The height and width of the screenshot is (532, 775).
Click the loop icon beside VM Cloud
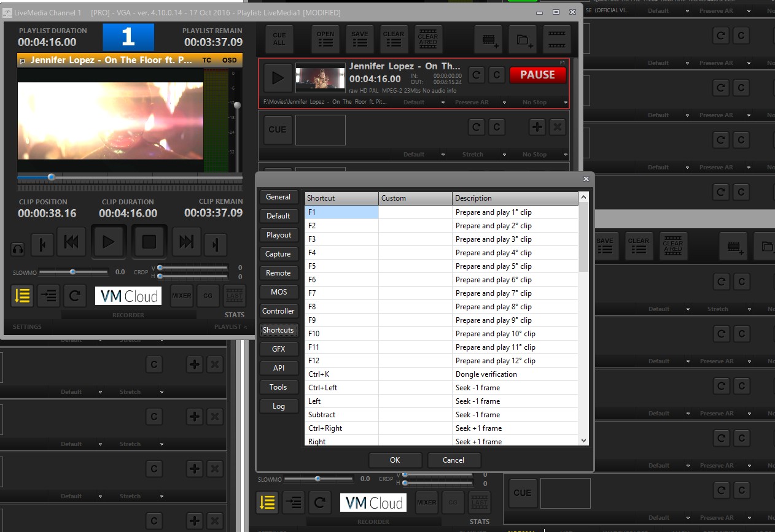click(74, 296)
